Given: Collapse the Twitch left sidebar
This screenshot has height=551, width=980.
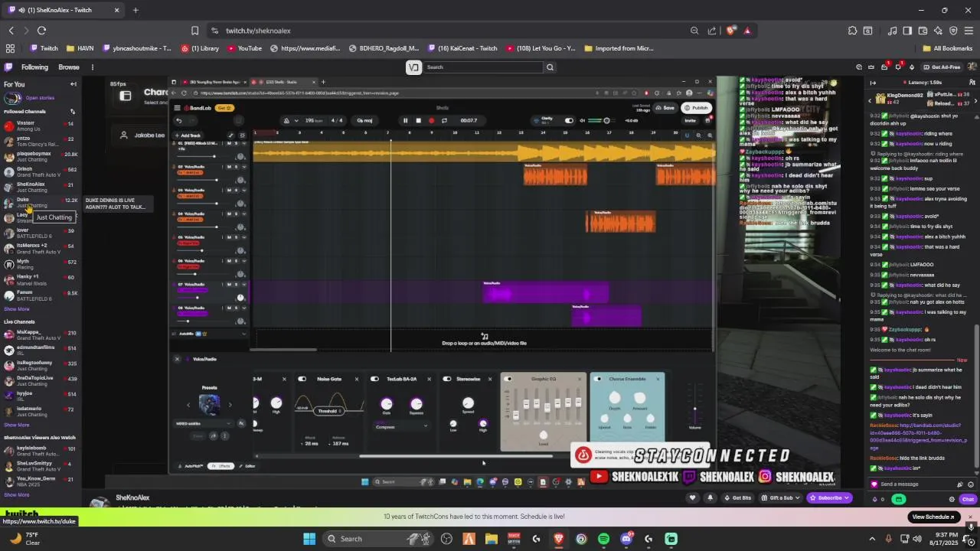Looking at the screenshot, I should (x=73, y=84).
